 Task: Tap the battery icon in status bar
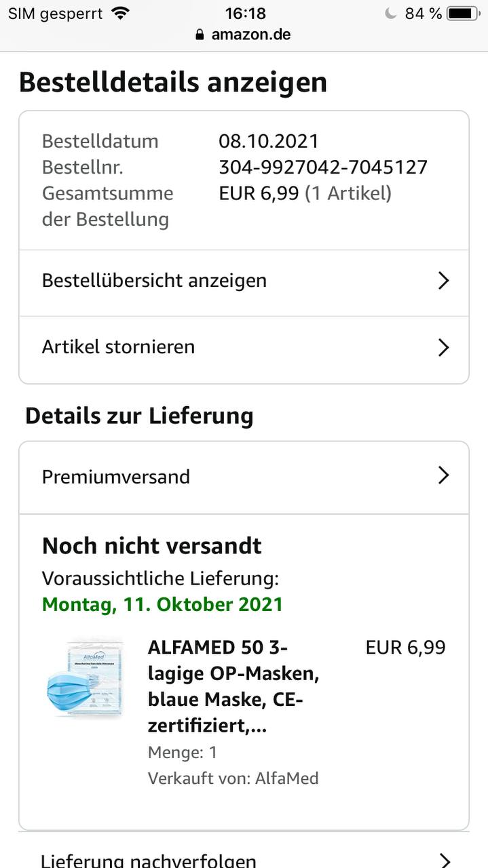tap(462, 14)
